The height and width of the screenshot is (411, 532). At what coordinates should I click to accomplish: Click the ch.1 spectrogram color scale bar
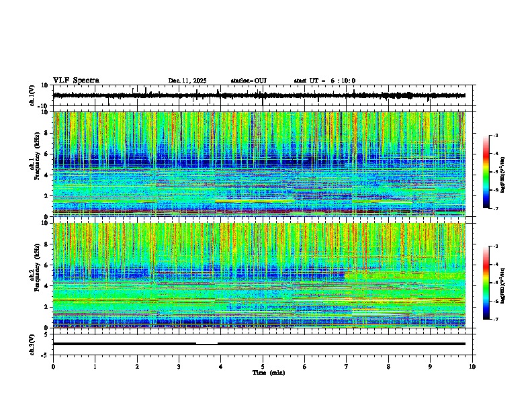coord(486,172)
